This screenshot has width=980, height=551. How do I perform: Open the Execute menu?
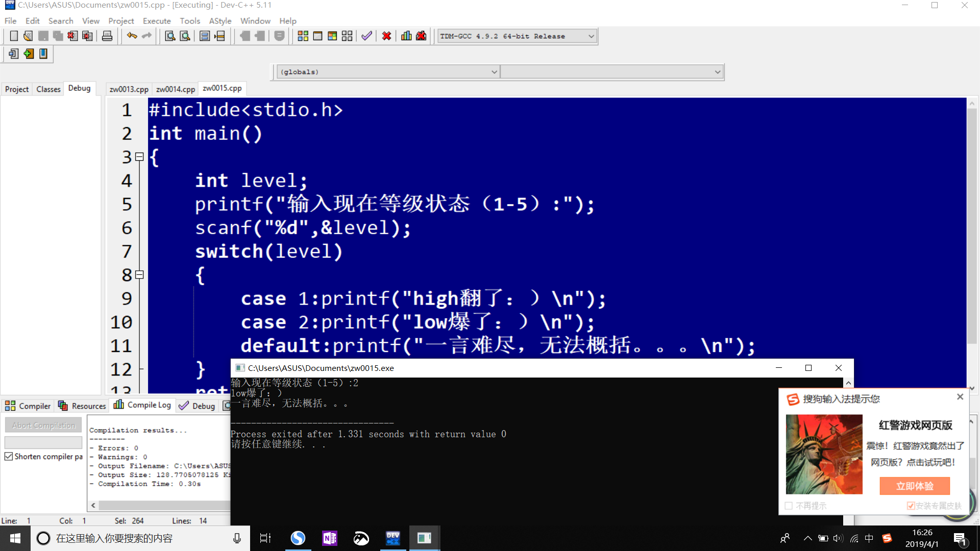tap(157, 21)
